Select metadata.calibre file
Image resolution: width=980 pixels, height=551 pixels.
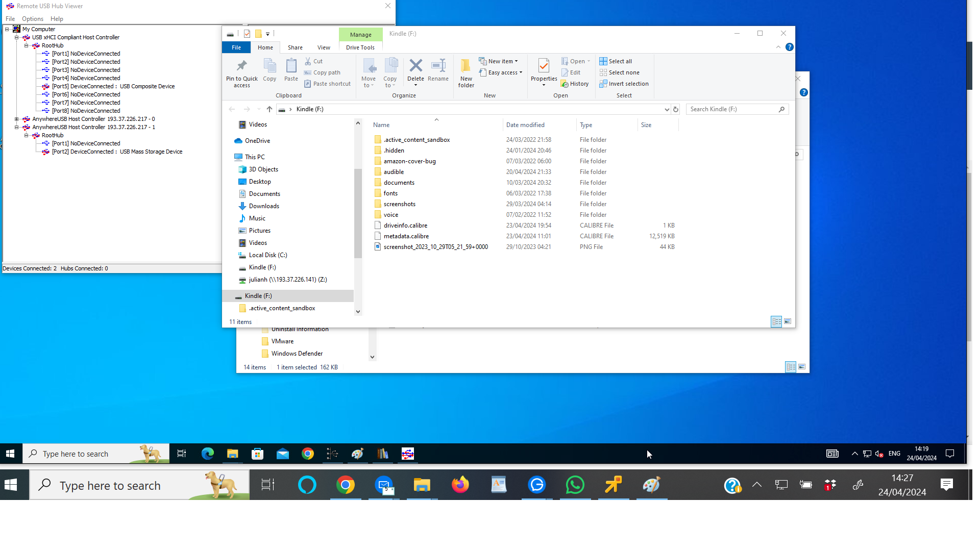[406, 236]
